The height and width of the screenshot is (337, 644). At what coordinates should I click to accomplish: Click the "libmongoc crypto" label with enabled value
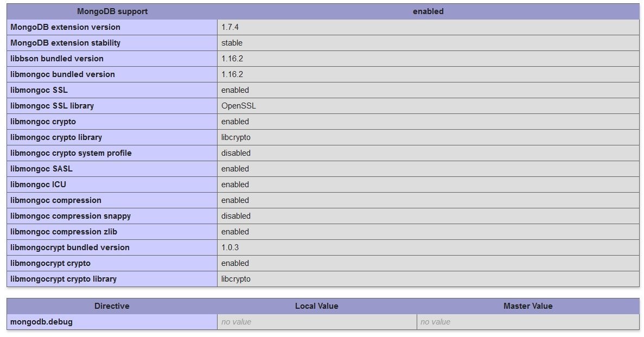(x=43, y=122)
